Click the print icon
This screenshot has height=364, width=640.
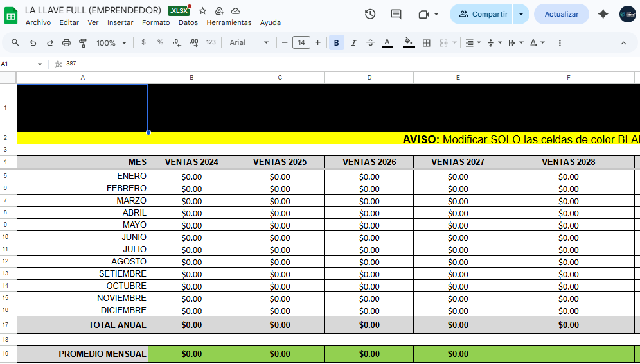tap(66, 43)
